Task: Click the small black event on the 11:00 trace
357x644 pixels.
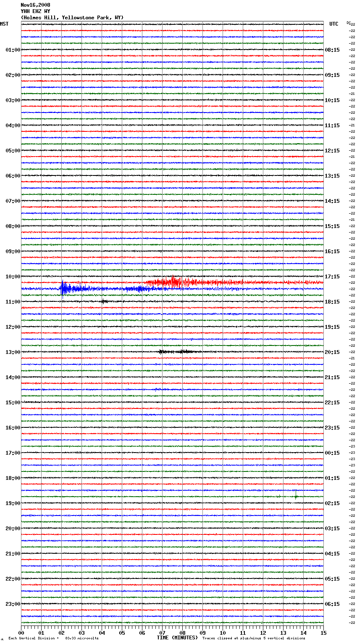Action: (104, 301)
